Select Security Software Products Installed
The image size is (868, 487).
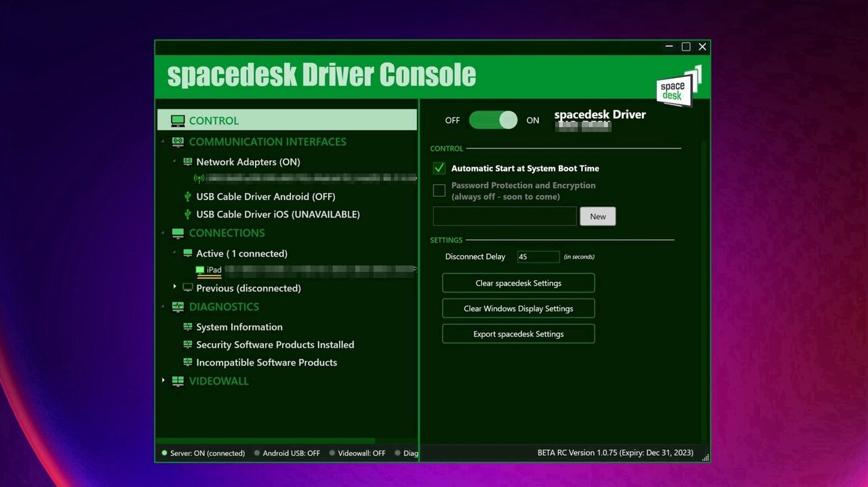(275, 345)
